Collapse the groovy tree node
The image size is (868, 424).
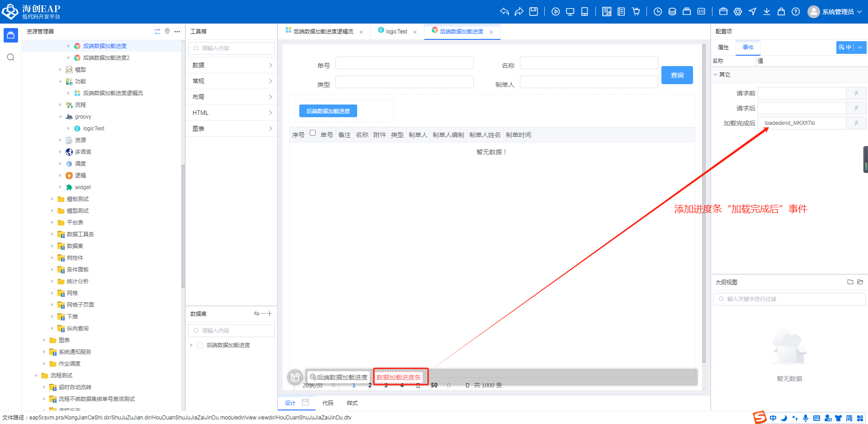(x=61, y=117)
